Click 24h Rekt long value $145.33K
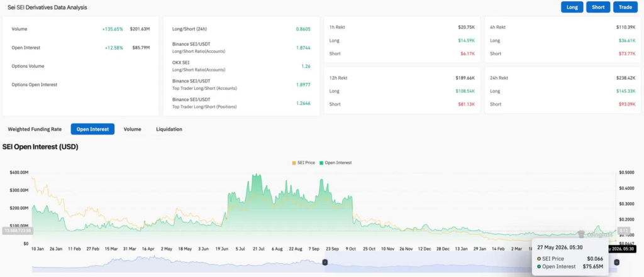The image size is (644, 277). [x=626, y=91]
